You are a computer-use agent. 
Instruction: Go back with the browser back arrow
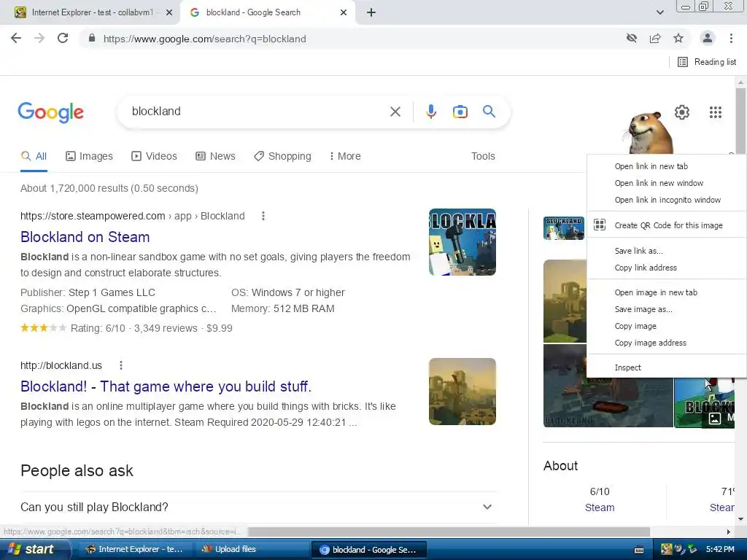pyautogui.click(x=16, y=38)
